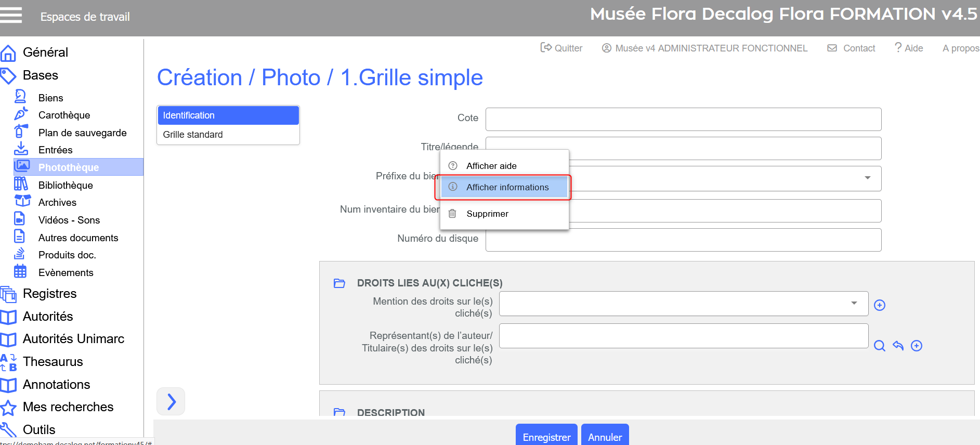Open the hamburger menu icon
The image size is (980, 445).
(11, 15)
